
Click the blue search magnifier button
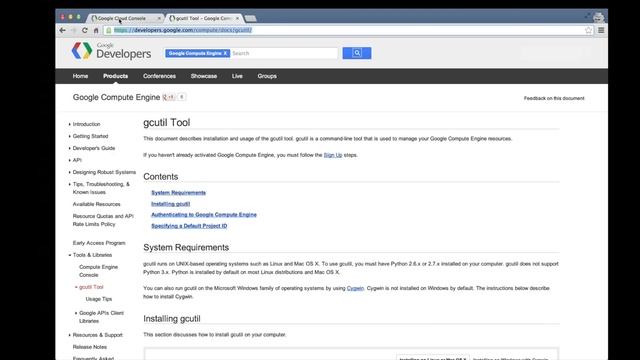pyautogui.click(x=357, y=53)
